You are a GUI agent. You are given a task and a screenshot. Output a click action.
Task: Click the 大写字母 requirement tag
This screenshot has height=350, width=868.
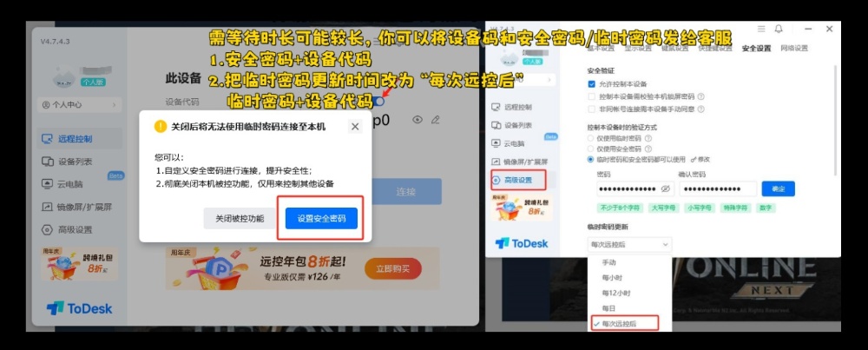coord(662,208)
